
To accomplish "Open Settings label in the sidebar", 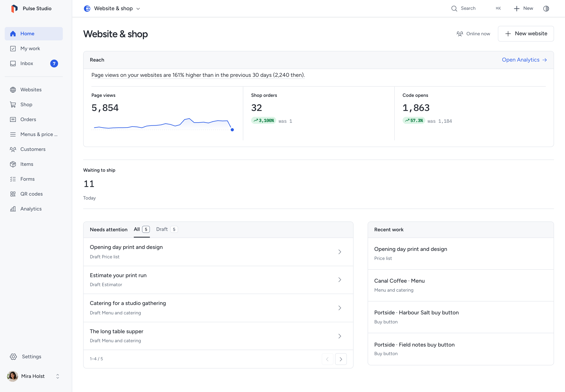I will point(31,357).
